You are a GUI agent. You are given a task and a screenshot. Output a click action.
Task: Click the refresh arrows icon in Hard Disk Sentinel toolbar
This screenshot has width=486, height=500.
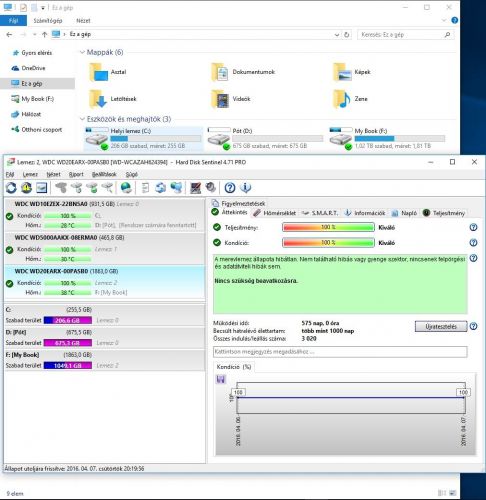point(11,188)
